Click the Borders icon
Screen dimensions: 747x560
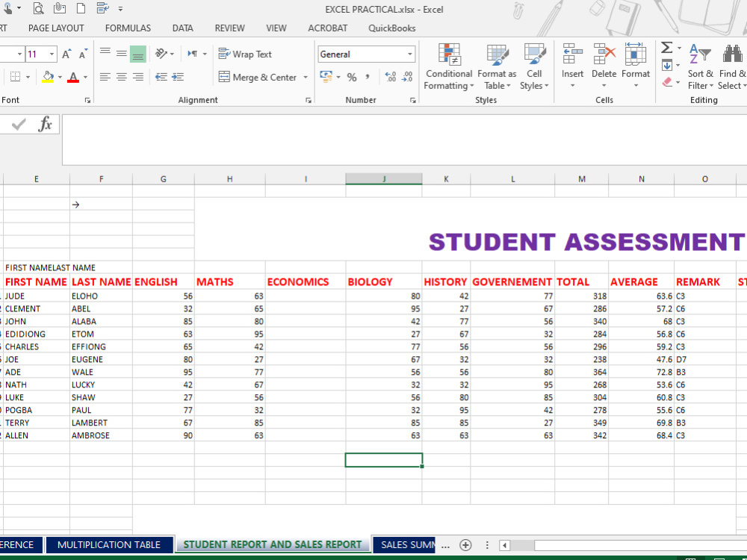[x=15, y=77]
